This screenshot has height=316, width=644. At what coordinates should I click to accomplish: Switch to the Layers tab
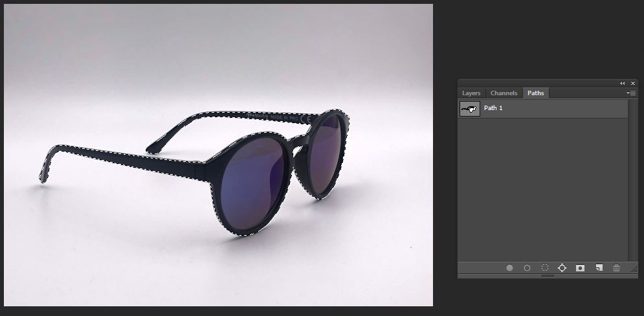[471, 93]
